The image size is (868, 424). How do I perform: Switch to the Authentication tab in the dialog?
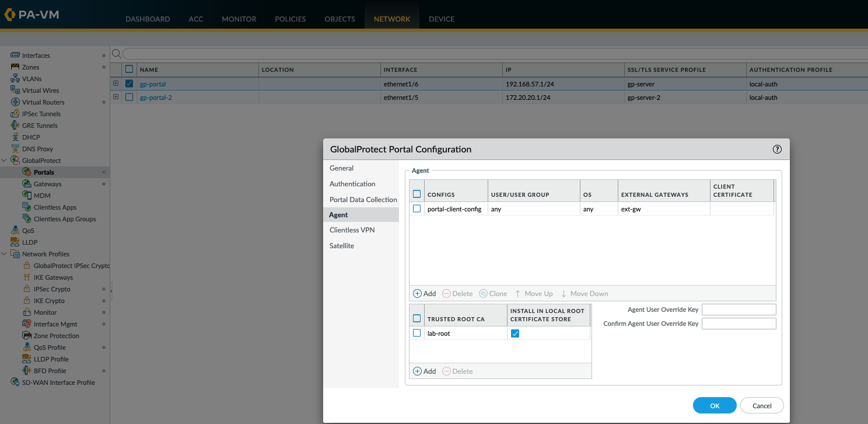(x=352, y=183)
